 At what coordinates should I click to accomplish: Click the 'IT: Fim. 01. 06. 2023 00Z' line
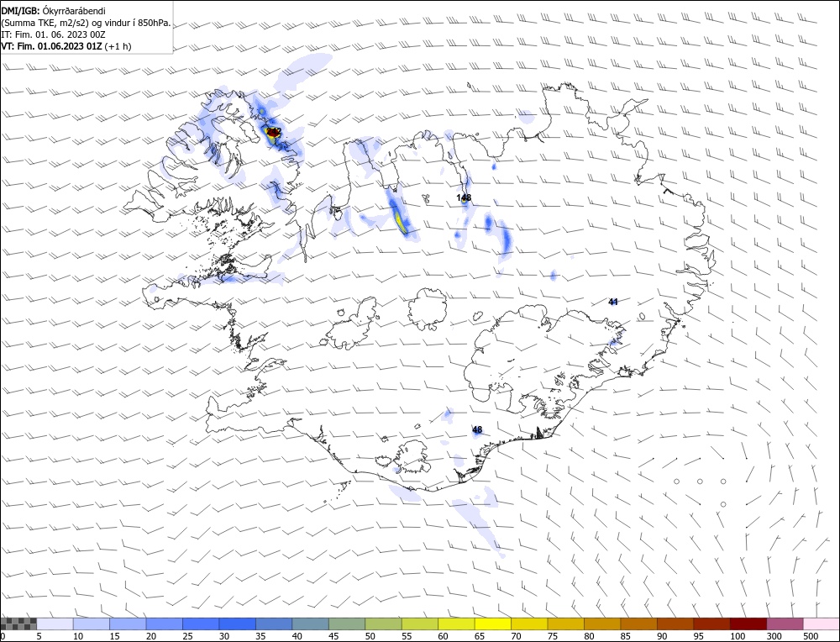[x=53, y=34]
